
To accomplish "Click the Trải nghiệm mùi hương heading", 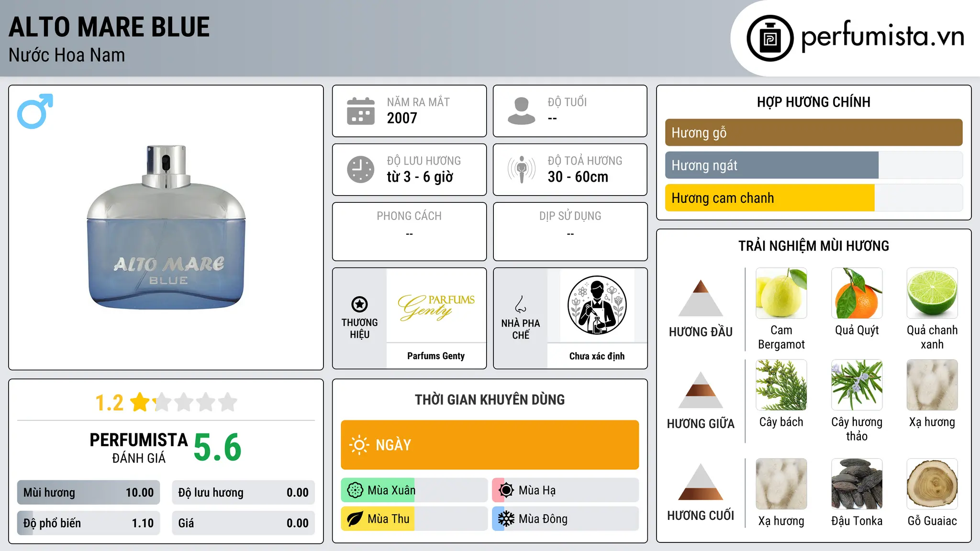I will (813, 246).
